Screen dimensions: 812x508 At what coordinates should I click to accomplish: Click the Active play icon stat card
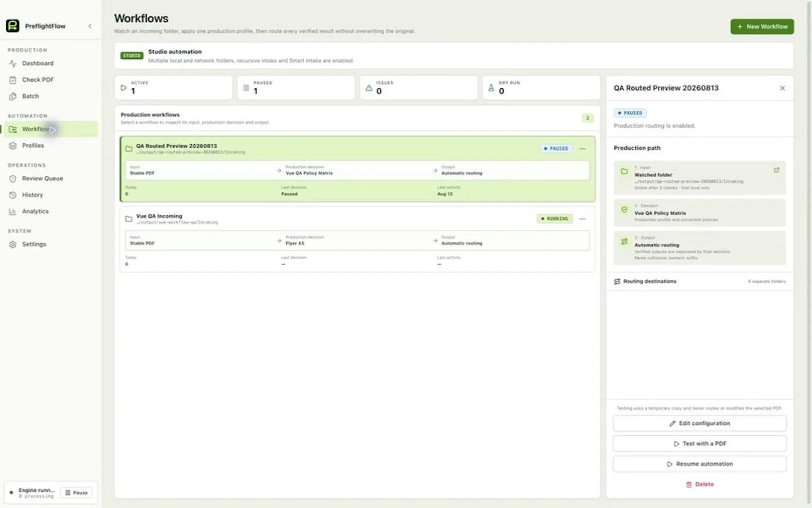point(123,88)
